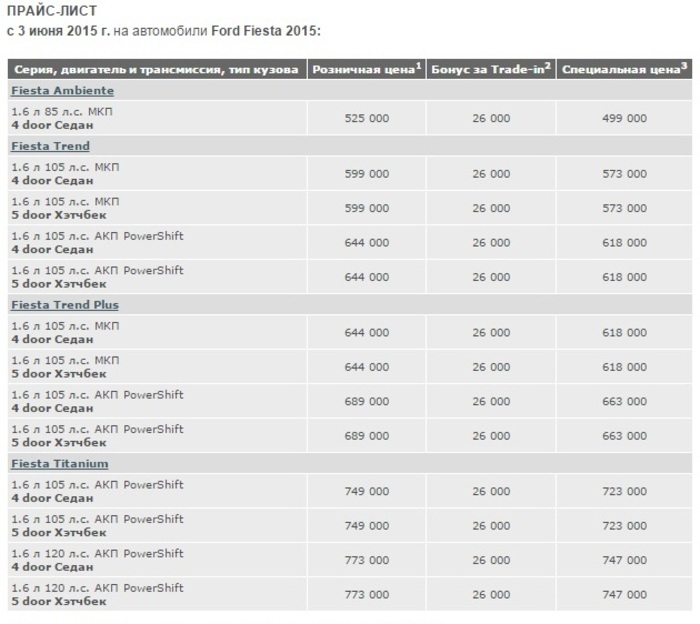Click footnote marker 1 on Розничная цена
700x624 pixels.
[419, 66]
